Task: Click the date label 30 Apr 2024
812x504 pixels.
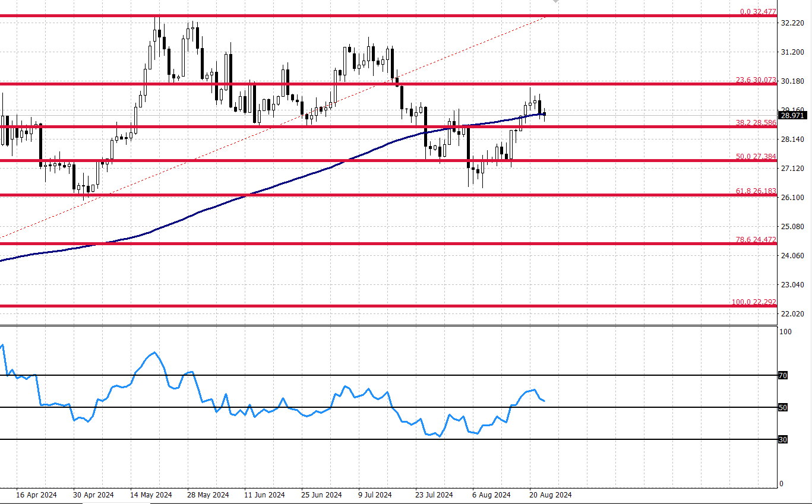Action: coord(93,495)
